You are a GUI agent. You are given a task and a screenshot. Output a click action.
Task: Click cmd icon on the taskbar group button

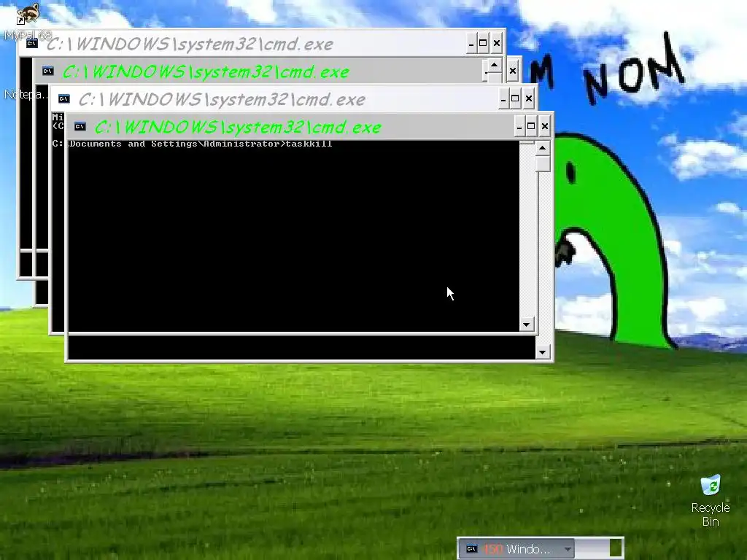click(x=472, y=548)
